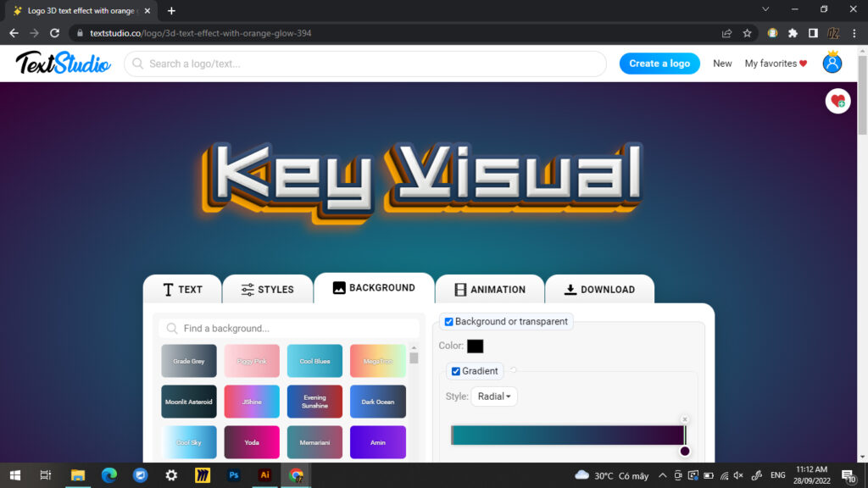Launch Illustrator from the taskbar

[264, 475]
